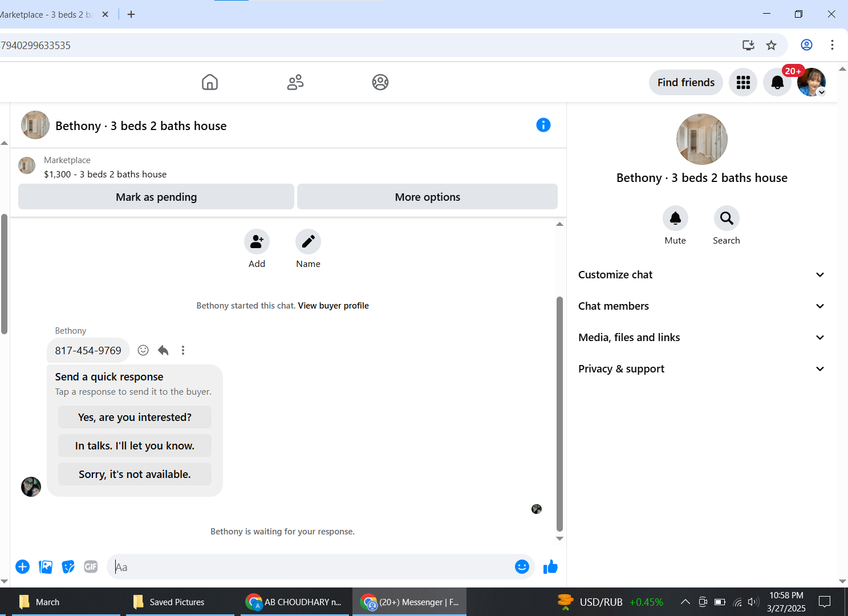Close the Marketplace browser tab
This screenshot has width=848, height=616.
click(105, 14)
